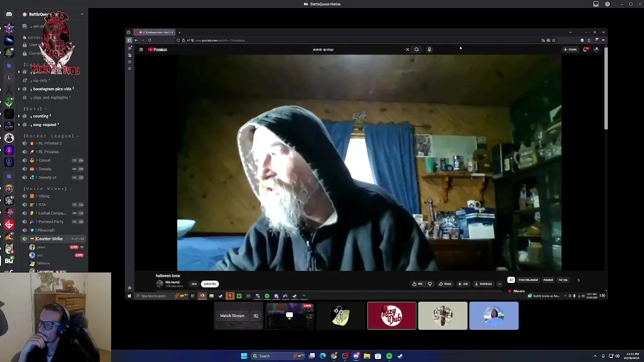Image resolution: width=644 pixels, height=362 pixels.
Task: Clear the YouTube search text
Action: pyautogui.click(x=408, y=49)
